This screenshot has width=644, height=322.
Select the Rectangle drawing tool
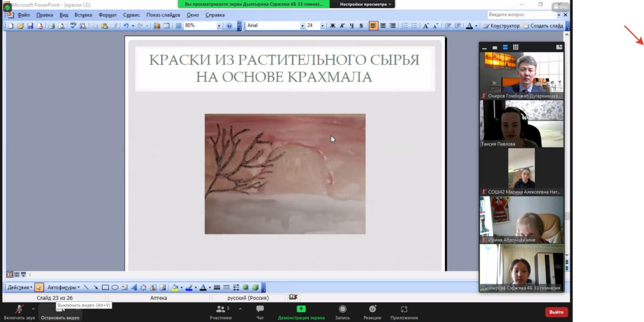105,287
